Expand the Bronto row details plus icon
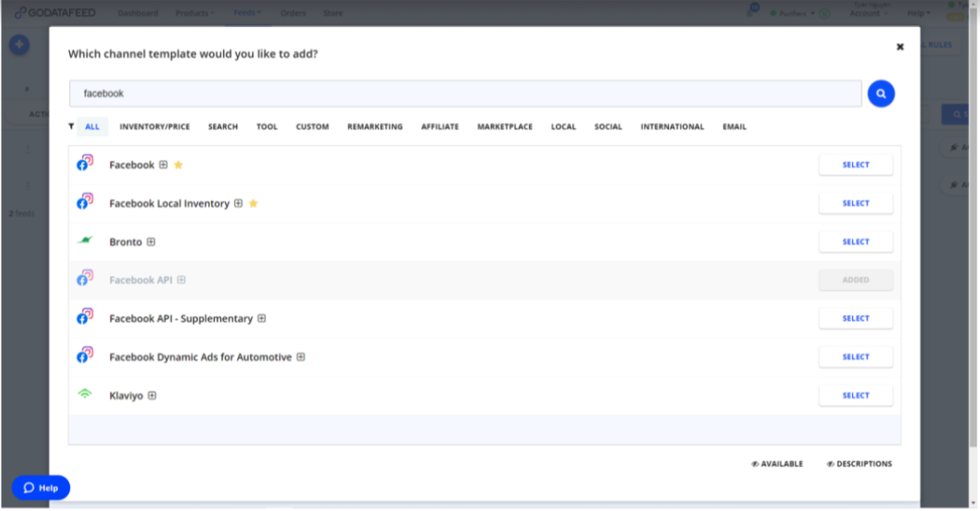 [x=151, y=242]
